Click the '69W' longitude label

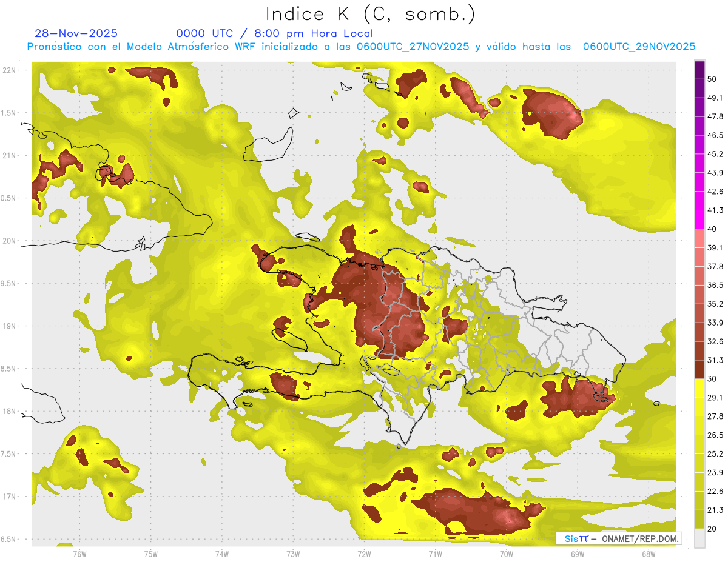coord(578,554)
